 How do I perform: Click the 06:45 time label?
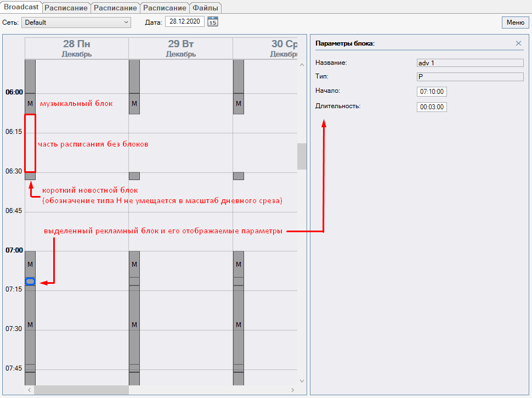tap(14, 211)
